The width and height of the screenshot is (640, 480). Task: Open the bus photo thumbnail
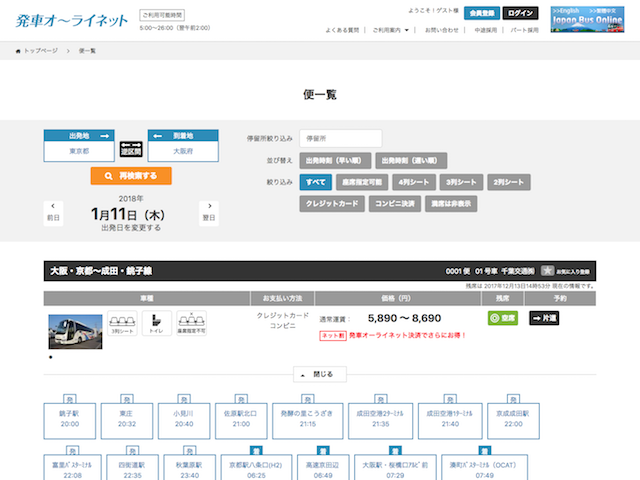76,332
